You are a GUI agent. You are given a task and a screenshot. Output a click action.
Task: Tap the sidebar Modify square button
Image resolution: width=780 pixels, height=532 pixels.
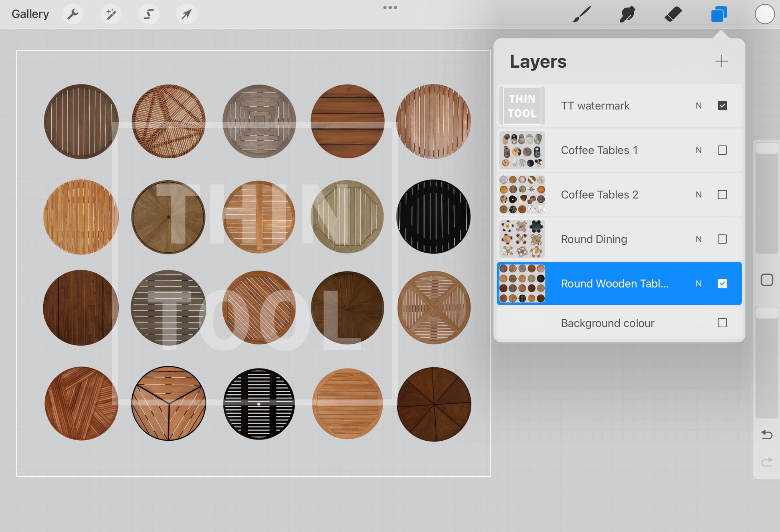[x=766, y=280]
